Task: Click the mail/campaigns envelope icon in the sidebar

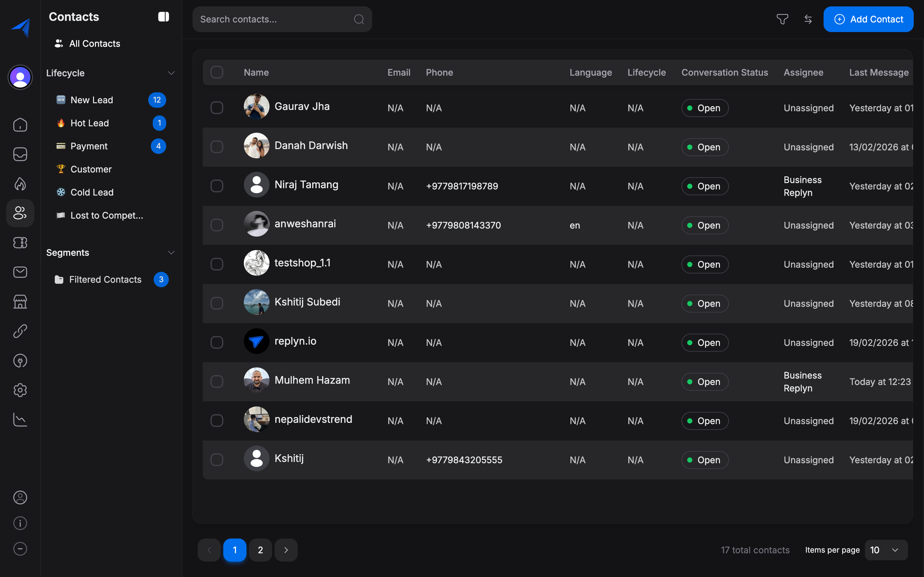Action: point(20,272)
